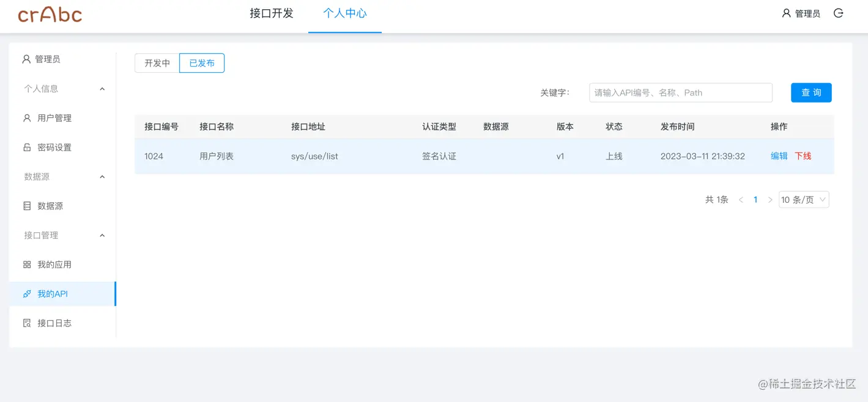
Task: Click page number 1 in pagination
Action: (x=755, y=200)
